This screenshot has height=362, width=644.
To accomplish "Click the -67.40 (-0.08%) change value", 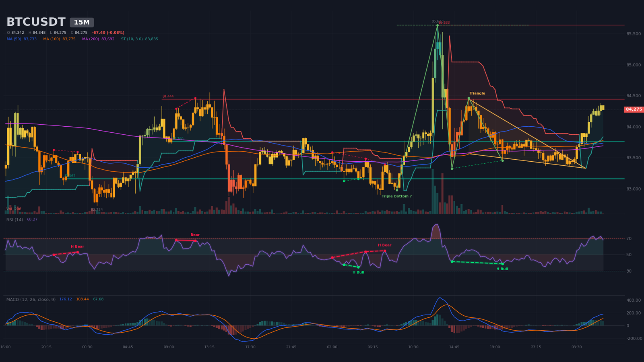I will tap(108, 33).
